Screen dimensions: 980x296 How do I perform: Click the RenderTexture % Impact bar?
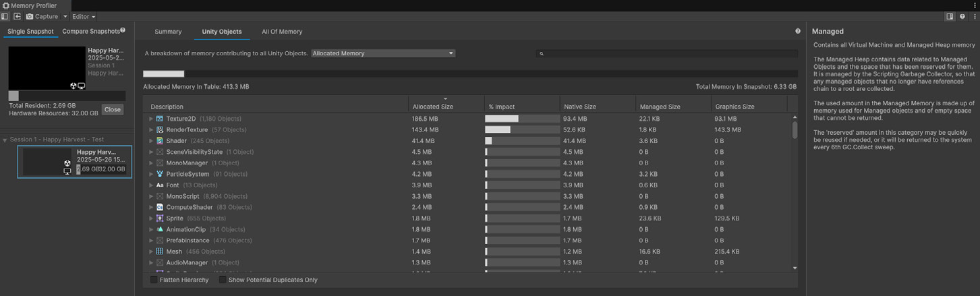pos(521,129)
